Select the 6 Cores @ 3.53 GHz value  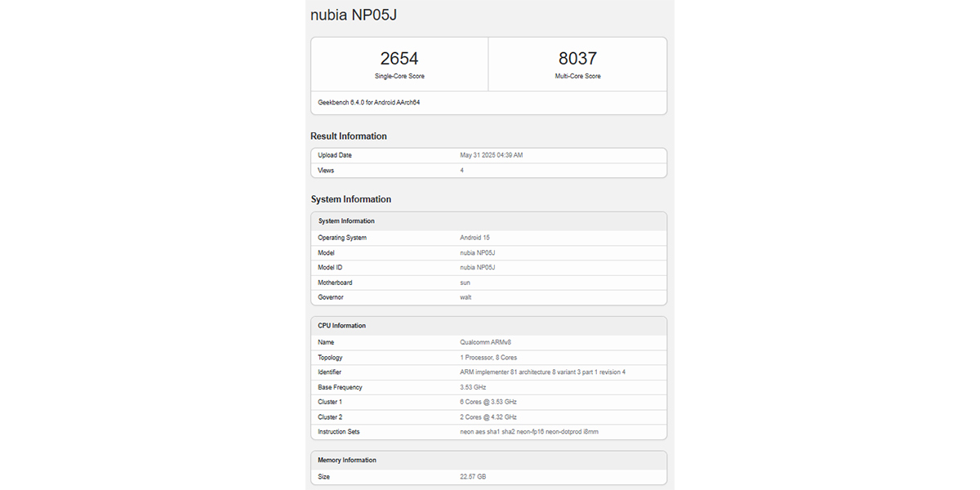click(x=488, y=402)
